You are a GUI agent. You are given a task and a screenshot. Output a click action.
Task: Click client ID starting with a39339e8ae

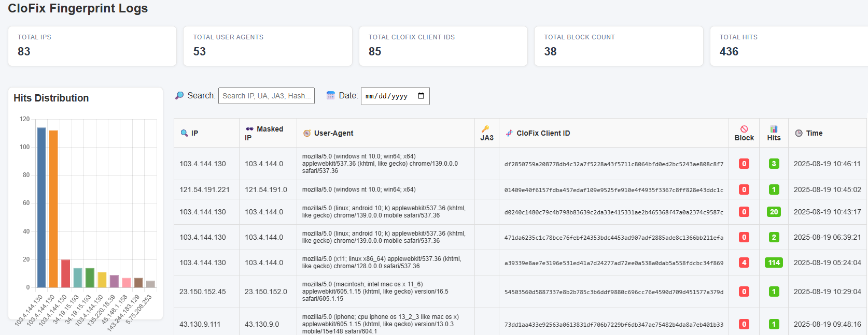pos(614,263)
